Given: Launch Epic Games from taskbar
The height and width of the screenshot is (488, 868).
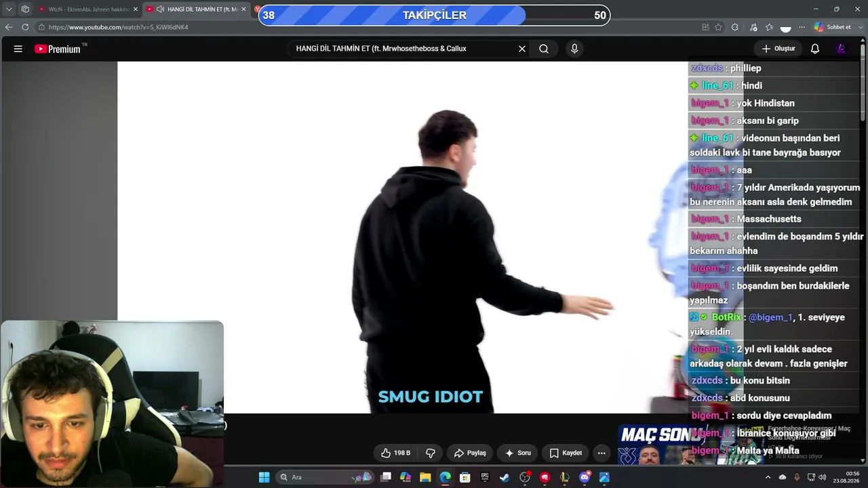Looking at the screenshot, I should point(485,477).
